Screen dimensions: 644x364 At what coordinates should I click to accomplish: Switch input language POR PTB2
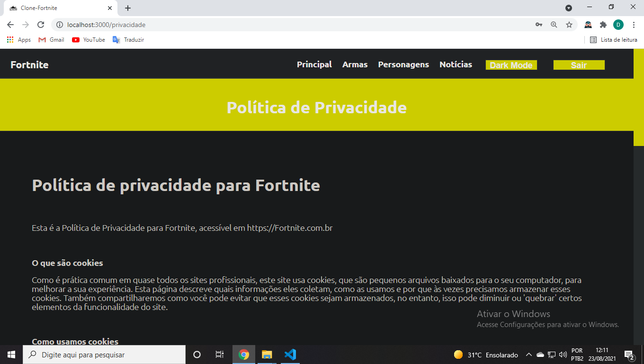(x=577, y=355)
